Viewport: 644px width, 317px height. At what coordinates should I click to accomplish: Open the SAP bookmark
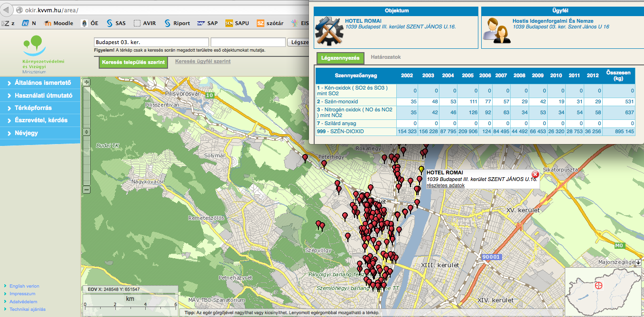[x=207, y=23]
